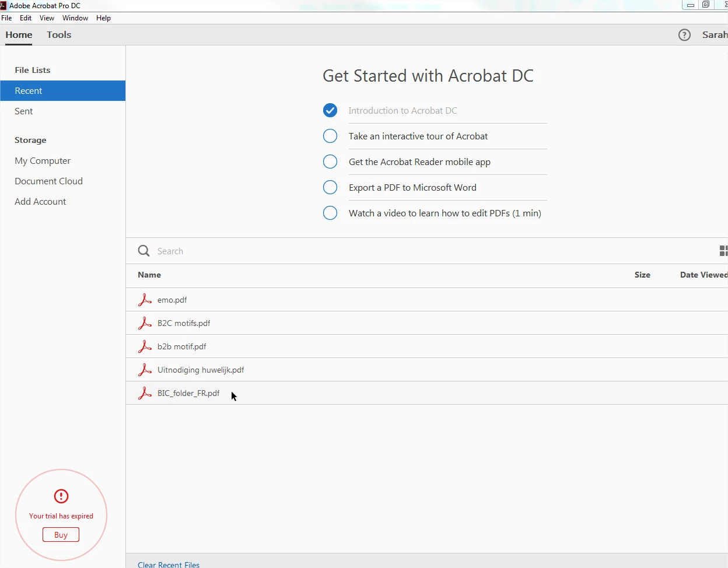Open the Edit menu

(x=26, y=18)
